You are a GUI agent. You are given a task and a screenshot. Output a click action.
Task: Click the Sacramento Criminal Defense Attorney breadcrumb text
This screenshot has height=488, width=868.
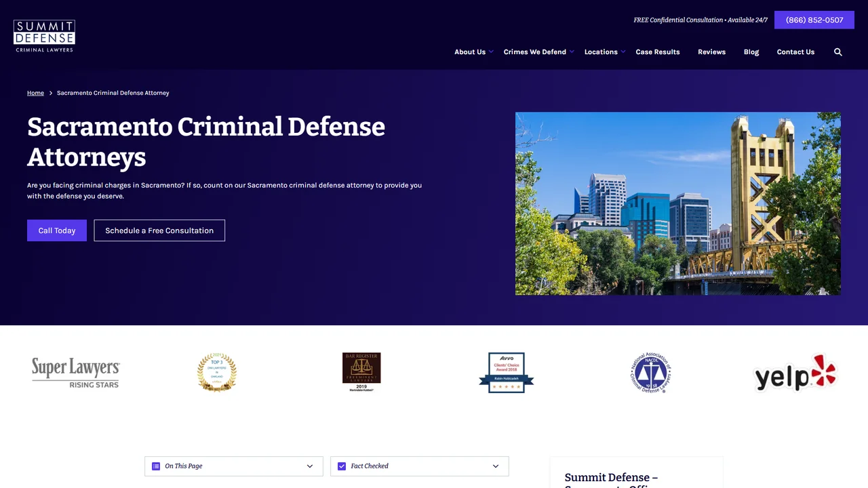(x=113, y=93)
